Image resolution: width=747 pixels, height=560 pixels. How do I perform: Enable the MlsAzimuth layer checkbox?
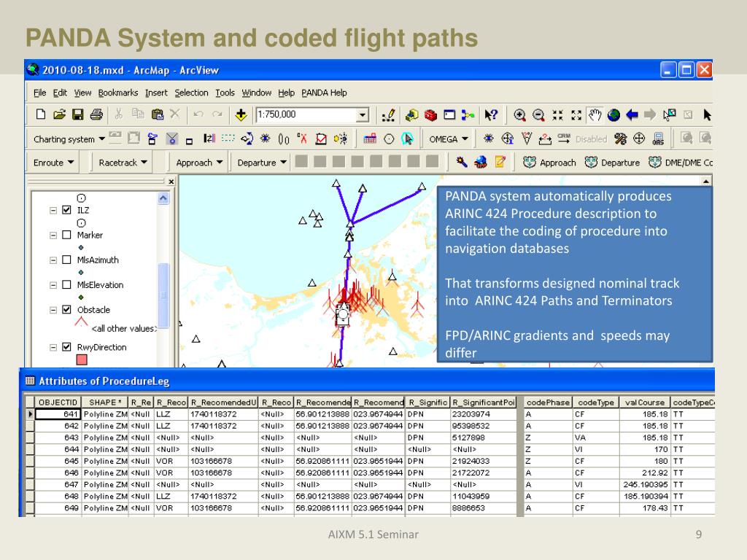click(66, 260)
